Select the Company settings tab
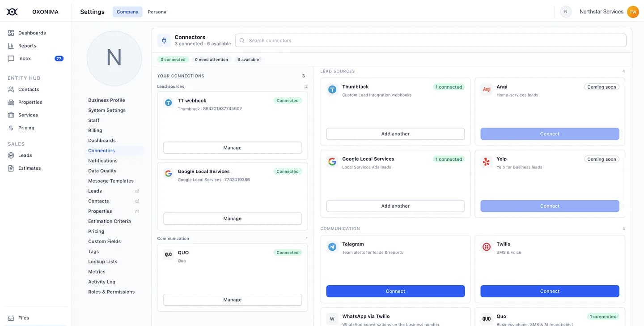This screenshot has height=326, width=644. [127, 12]
